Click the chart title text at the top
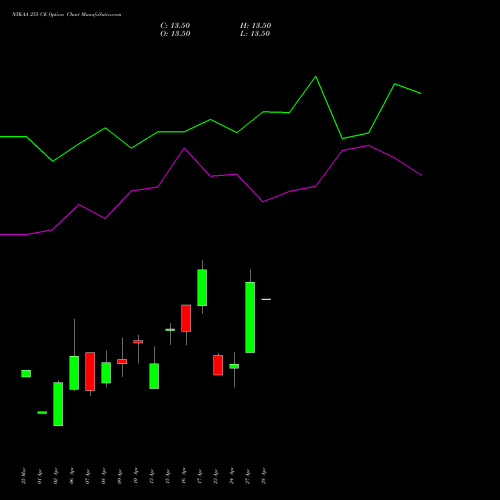This screenshot has height=500, width=500. click(x=67, y=15)
